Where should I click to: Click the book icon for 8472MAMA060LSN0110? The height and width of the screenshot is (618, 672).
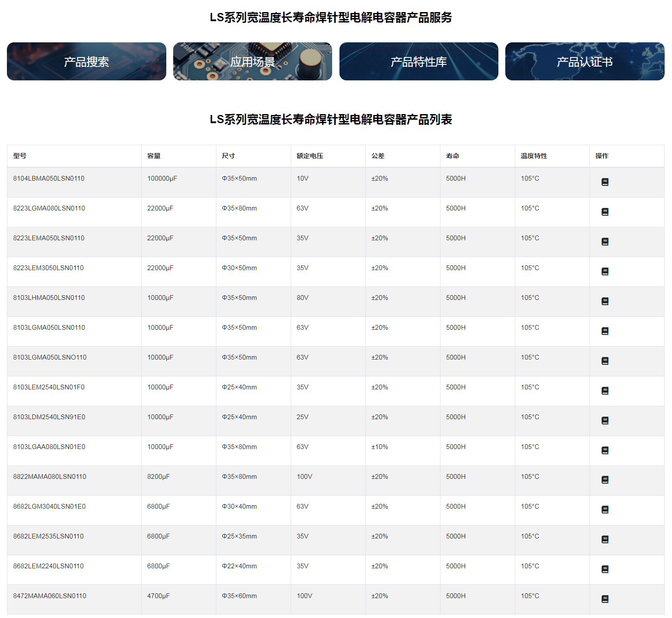click(x=605, y=599)
